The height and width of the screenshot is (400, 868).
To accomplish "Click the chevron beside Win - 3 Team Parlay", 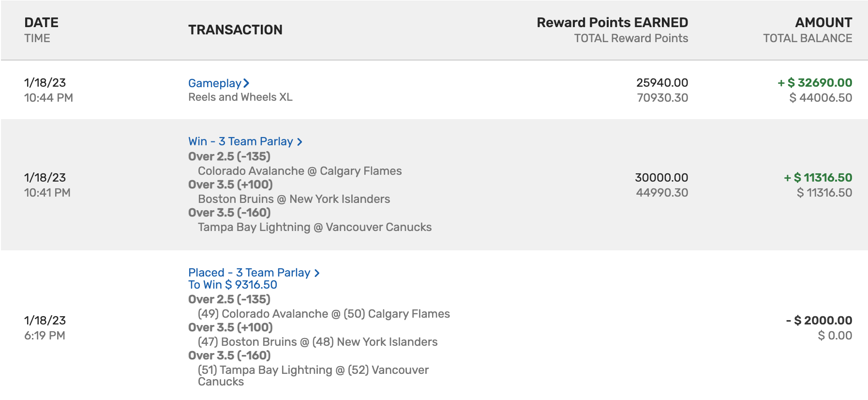I will point(299,142).
